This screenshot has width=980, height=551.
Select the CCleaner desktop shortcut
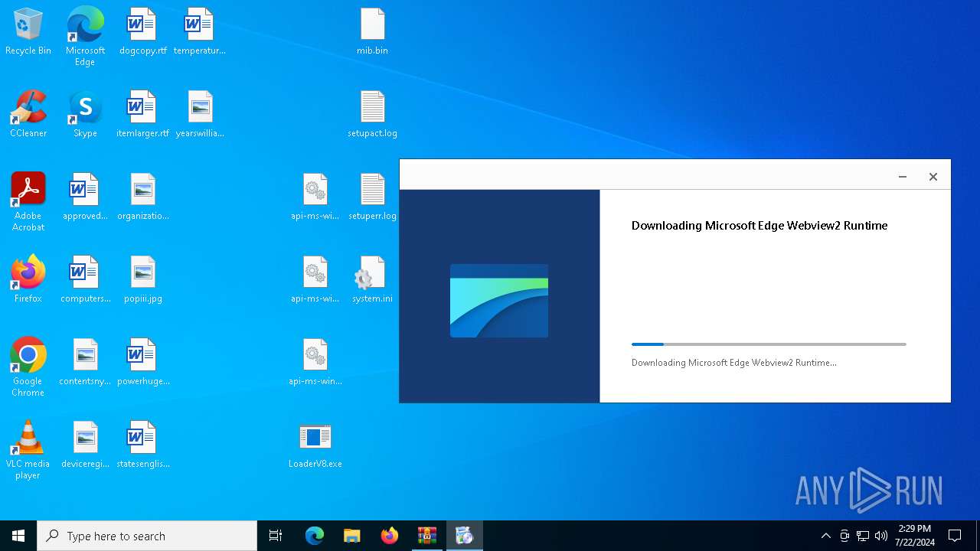coord(28,114)
